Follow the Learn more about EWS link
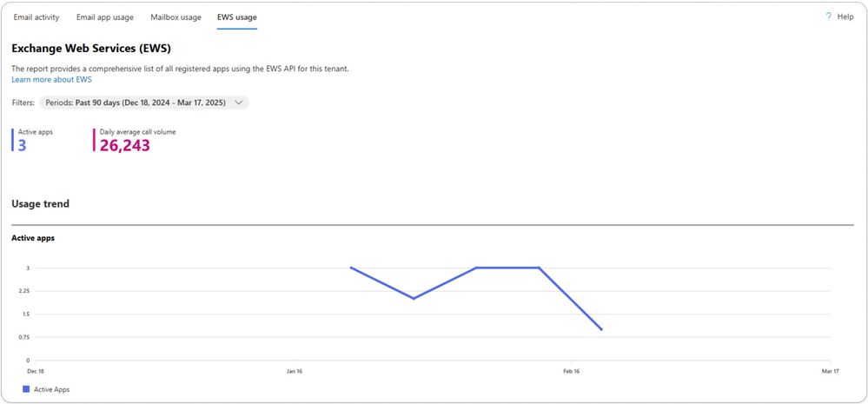 (x=51, y=79)
